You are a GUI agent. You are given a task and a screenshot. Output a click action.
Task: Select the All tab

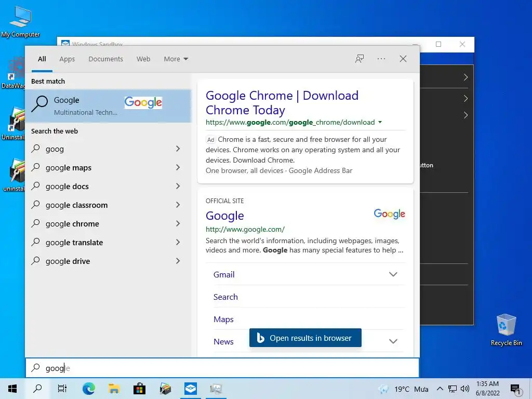[42, 59]
